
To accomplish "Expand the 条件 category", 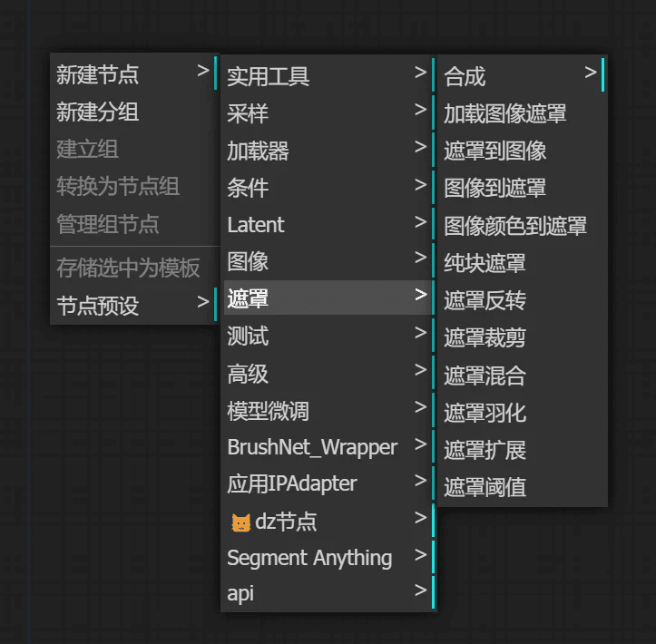I will [x=328, y=188].
